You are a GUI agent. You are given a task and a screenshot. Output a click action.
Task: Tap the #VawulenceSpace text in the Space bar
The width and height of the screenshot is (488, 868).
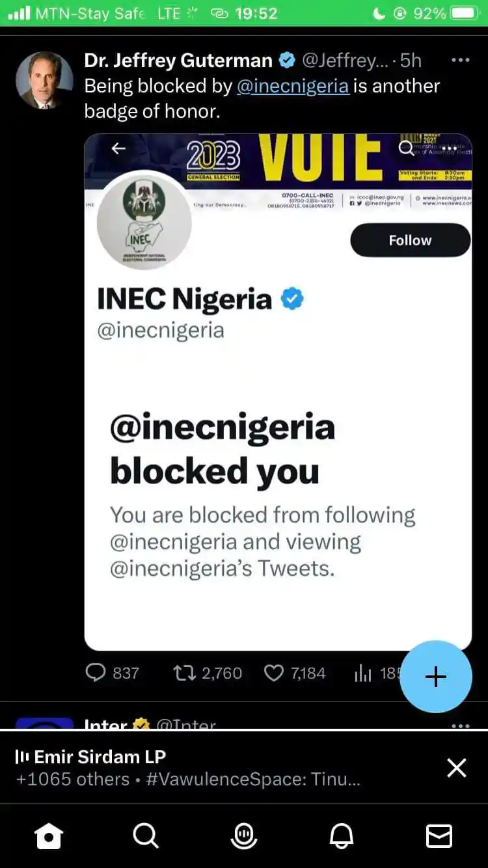[x=228, y=780]
